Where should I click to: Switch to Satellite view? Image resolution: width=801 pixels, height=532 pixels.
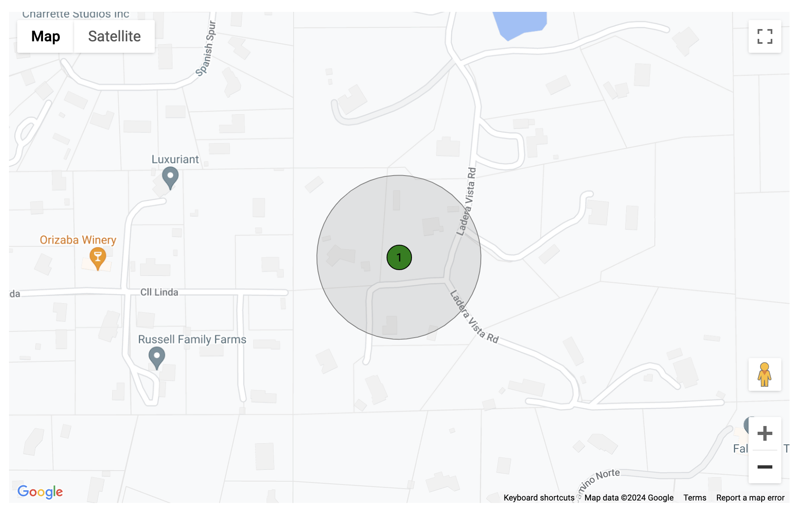pos(114,36)
